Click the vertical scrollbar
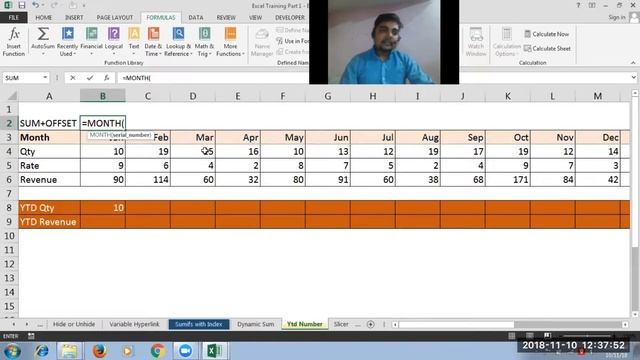640x360 pixels. 635,204
